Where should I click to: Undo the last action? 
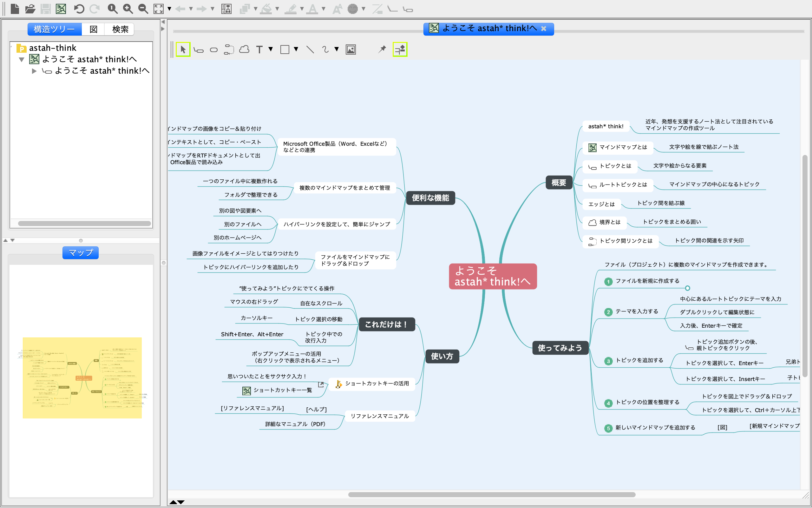click(x=79, y=9)
